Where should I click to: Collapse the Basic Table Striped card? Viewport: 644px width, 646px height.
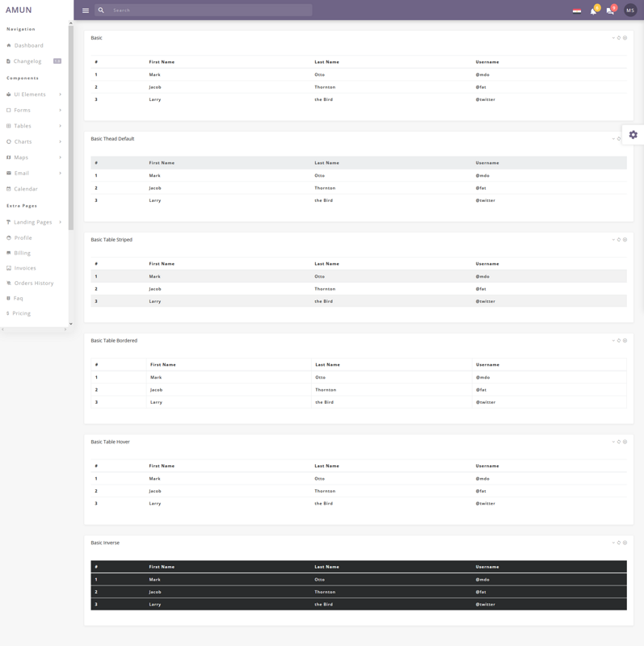(x=613, y=240)
